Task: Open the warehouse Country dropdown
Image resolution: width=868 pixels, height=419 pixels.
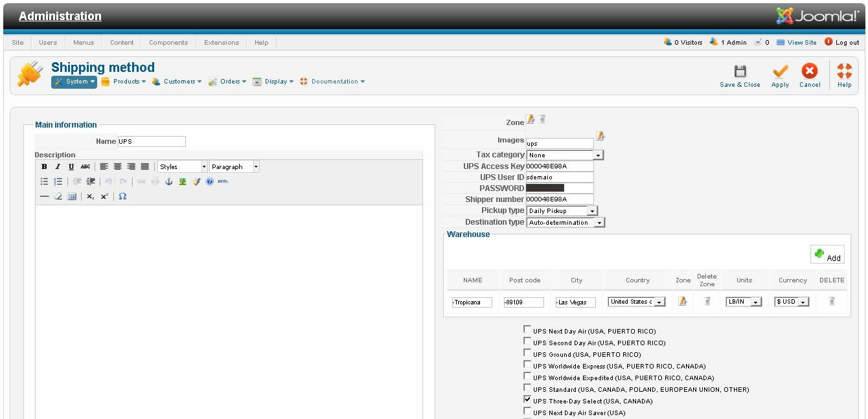Action: point(637,302)
